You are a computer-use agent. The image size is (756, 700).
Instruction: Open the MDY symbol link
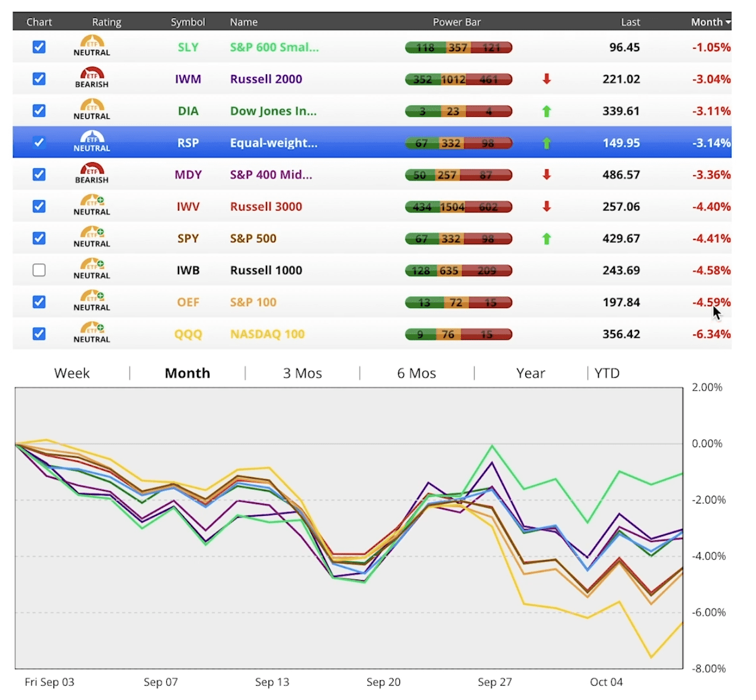coord(188,175)
